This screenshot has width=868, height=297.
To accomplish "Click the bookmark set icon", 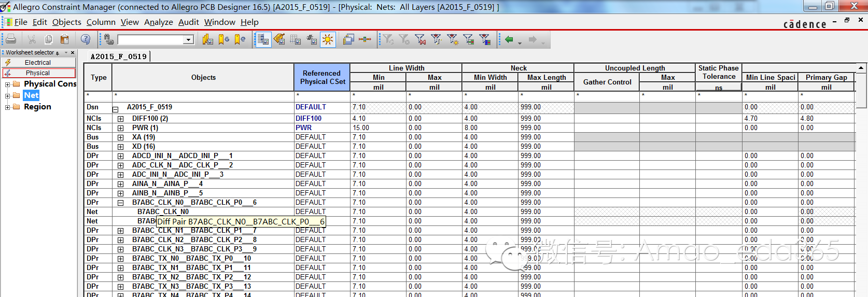I will (208, 39).
